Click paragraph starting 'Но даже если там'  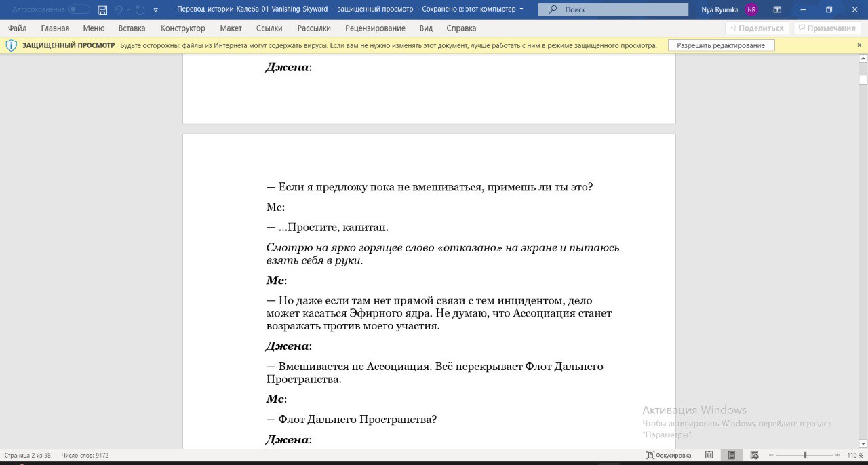(439, 313)
